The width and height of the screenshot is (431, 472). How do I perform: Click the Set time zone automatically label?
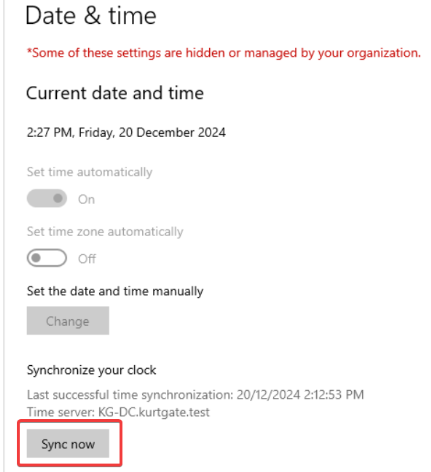click(x=105, y=232)
